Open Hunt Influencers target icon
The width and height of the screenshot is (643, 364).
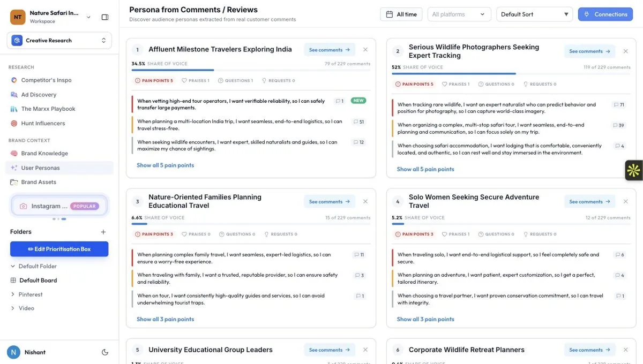[x=14, y=124]
